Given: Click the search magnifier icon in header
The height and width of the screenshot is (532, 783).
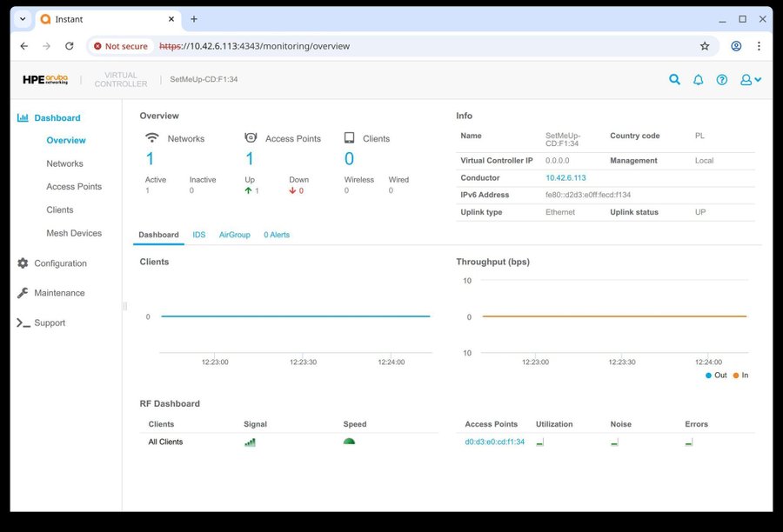Looking at the screenshot, I should tap(674, 79).
